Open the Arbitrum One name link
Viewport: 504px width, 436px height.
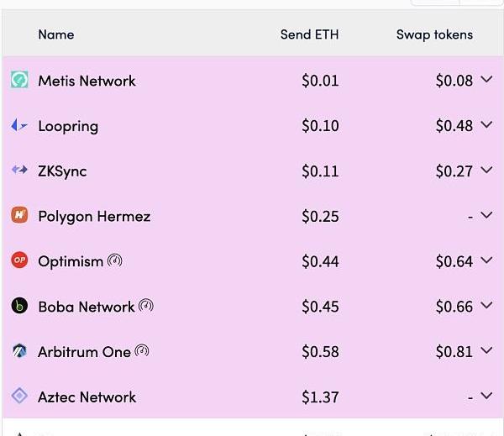(x=84, y=352)
